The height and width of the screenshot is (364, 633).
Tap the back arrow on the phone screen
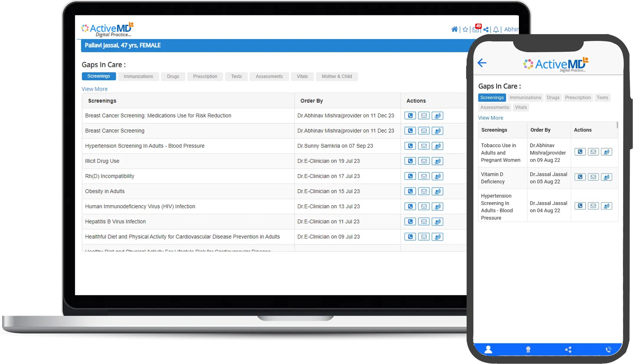pyautogui.click(x=482, y=63)
